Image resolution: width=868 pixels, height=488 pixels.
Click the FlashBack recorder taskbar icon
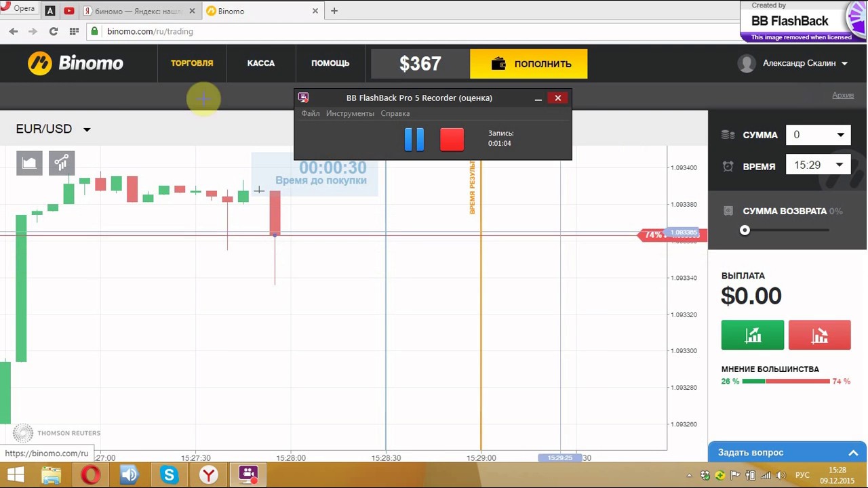click(248, 475)
